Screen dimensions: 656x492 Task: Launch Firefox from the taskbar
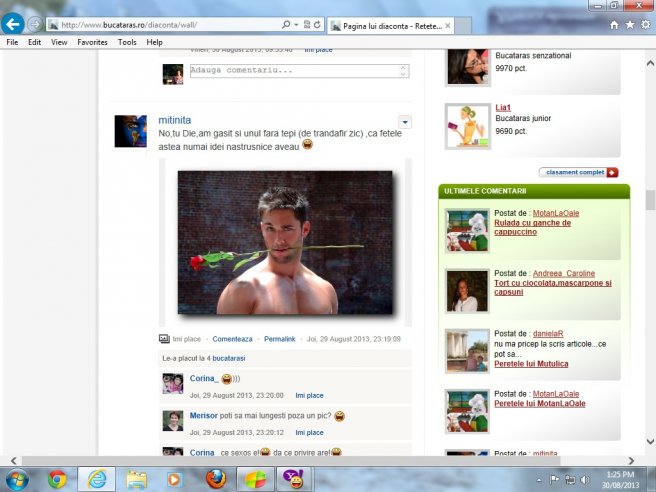click(x=215, y=478)
